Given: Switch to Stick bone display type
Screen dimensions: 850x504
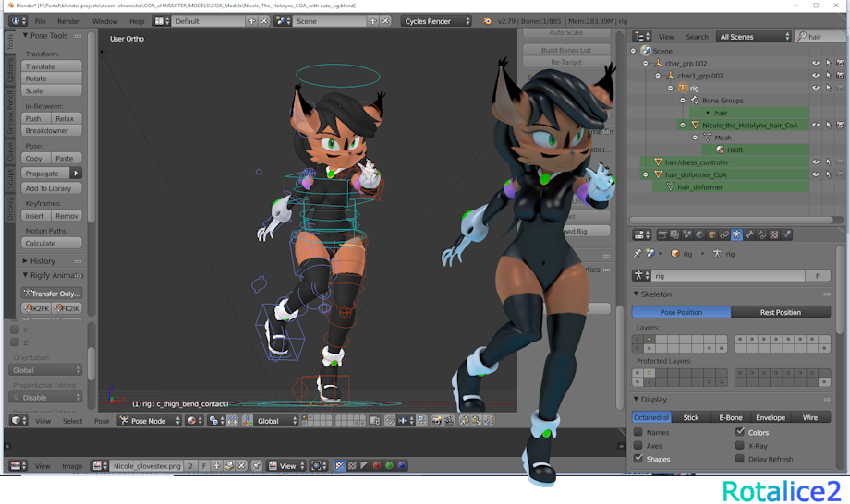Looking at the screenshot, I should (691, 417).
